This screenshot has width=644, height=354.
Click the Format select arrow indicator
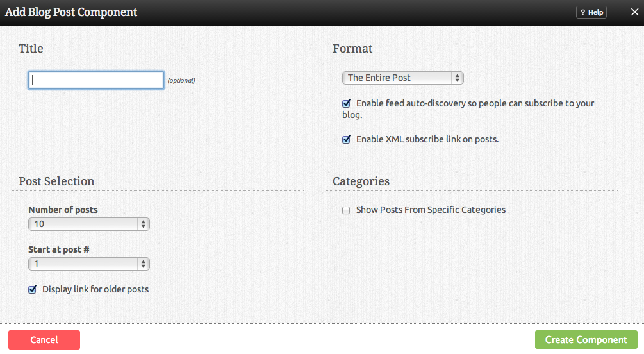tap(458, 78)
